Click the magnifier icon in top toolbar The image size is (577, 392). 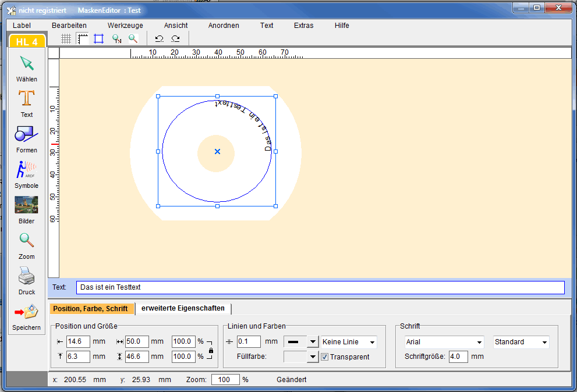tap(133, 38)
